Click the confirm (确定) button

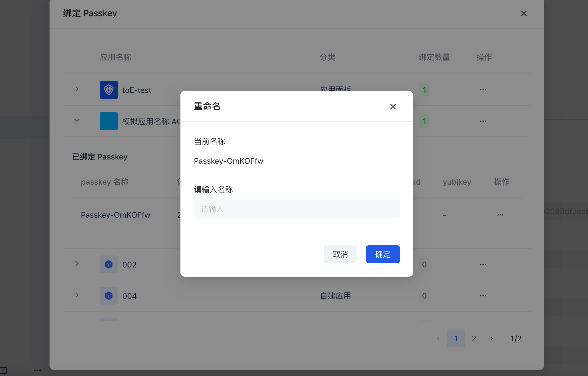click(x=383, y=254)
